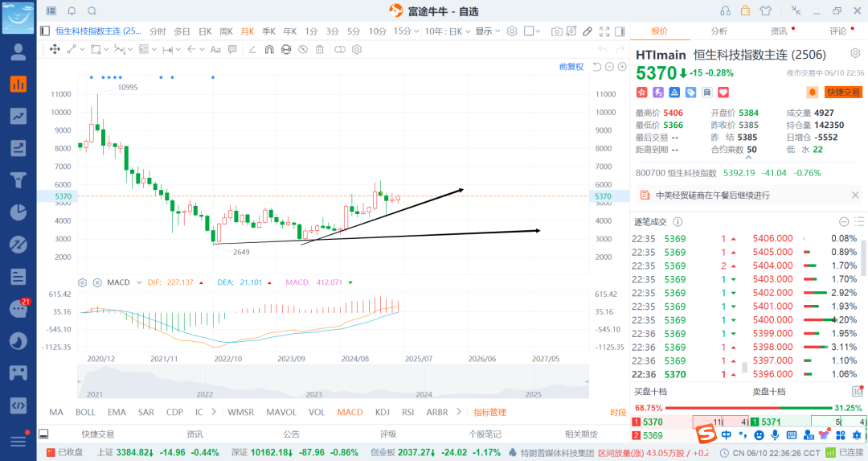The height and width of the screenshot is (461, 868).
Task: Open the hamburger menu at sidebar bottom
Action: coord(18,441)
